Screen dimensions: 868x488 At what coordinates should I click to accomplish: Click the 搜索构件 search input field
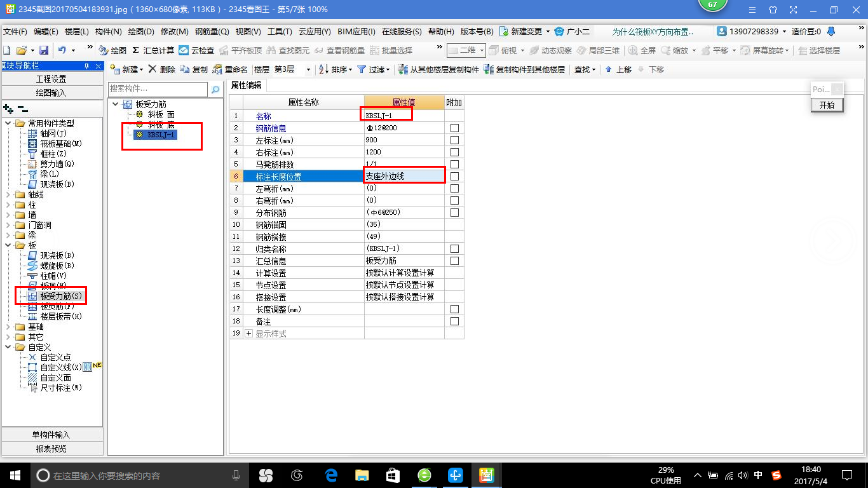click(x=158, y=89)
